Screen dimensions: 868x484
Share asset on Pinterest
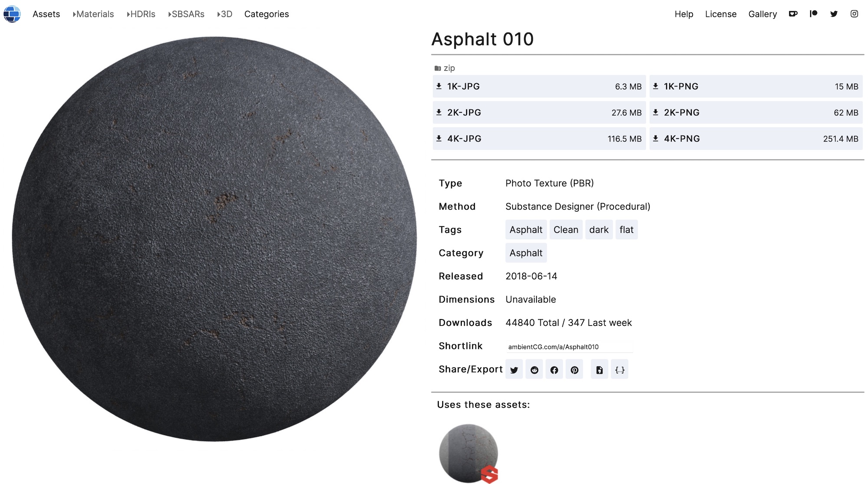pyautogui.click(x=574, y=370)
